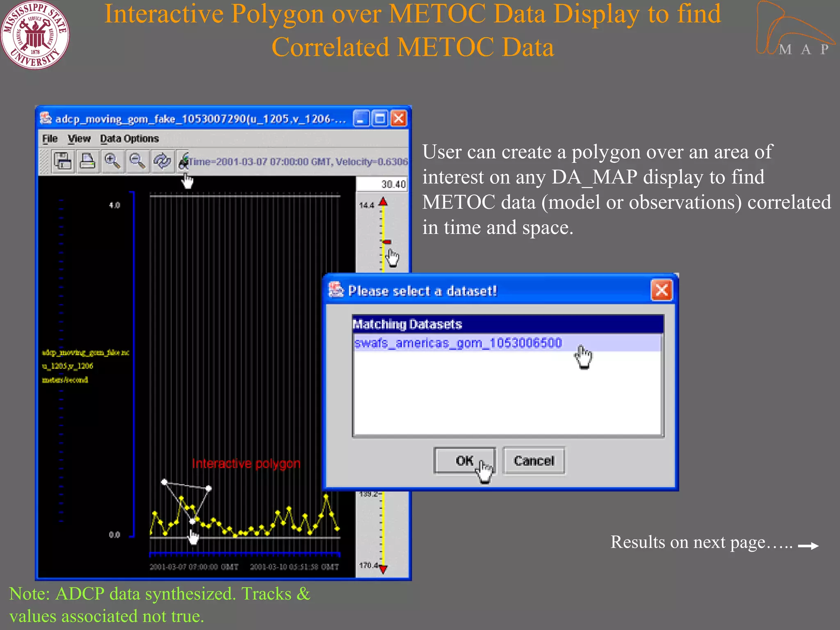Click the meters/second units label
The height and width of the screenshot is (630, 840).
[65, 380]
